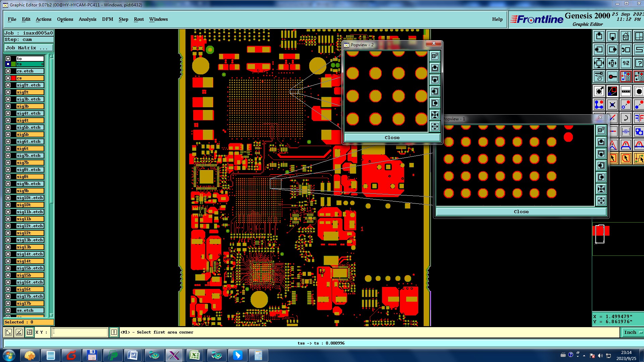Click Close button in Popview 2
644x362 pixels.
coord(392,137)
